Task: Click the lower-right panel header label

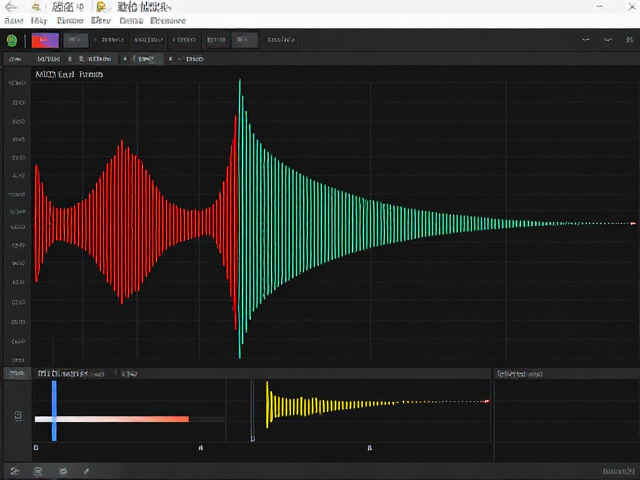Action: coord(520,374)
